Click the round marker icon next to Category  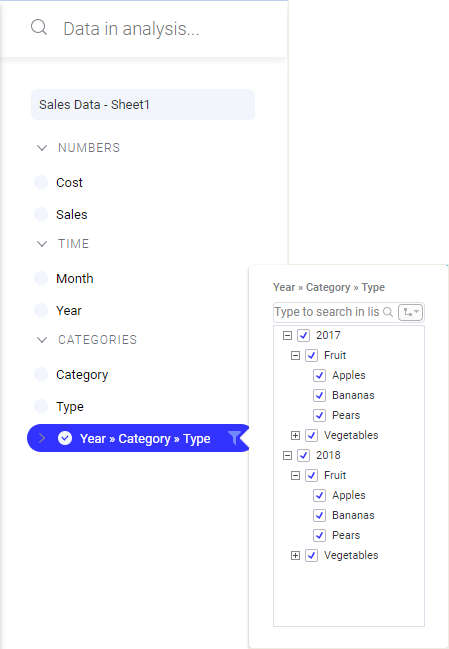point(41,374)
